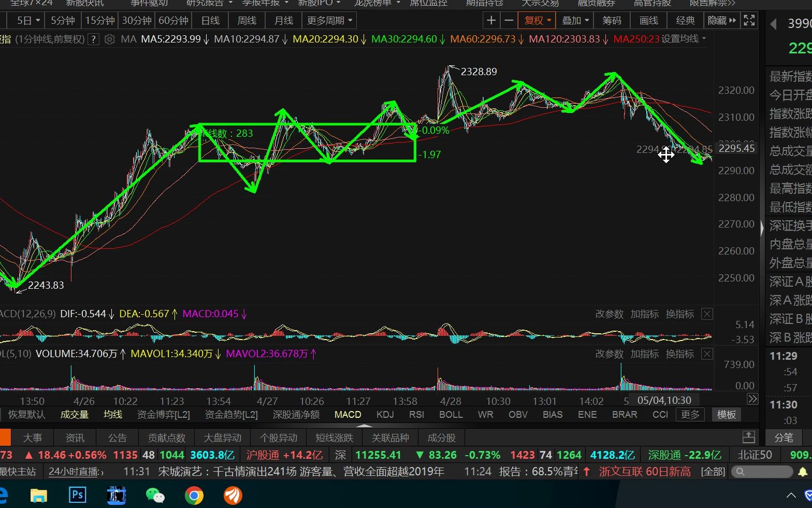Viewport: 812px width, 508px height.
Task: Close the volume indicator panel
Action: pos(707,354)
